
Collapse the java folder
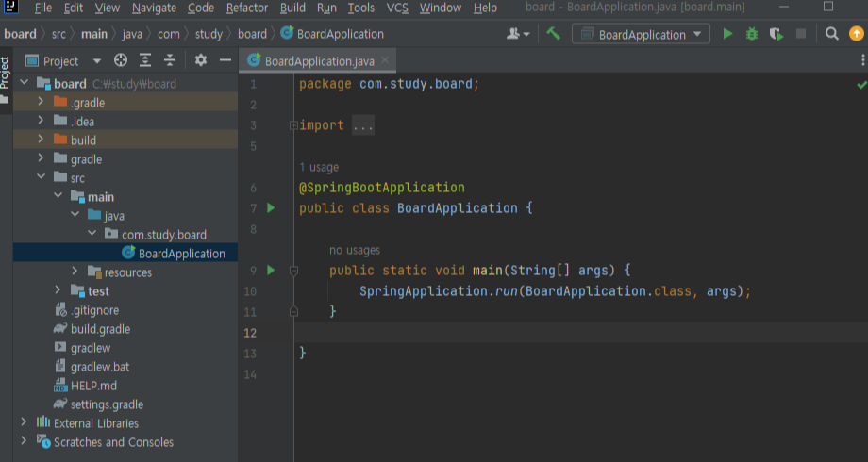[75, 215]
